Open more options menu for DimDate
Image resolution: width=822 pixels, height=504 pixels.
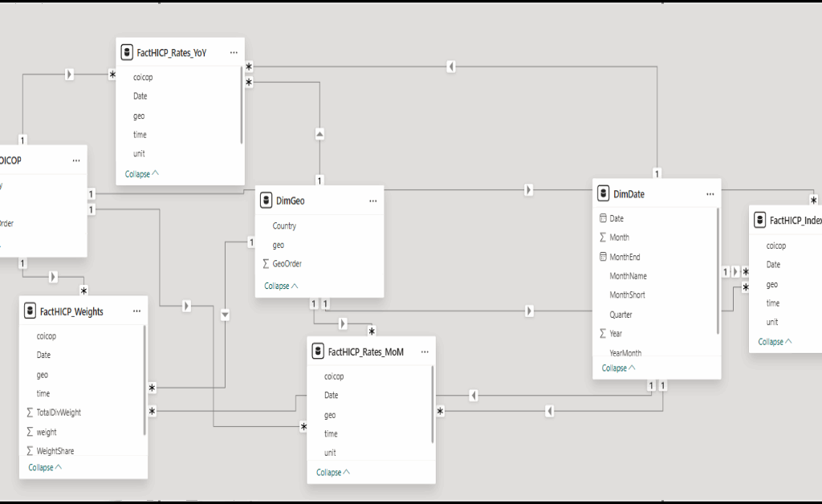pyautogui.click(x=710, y=193)
